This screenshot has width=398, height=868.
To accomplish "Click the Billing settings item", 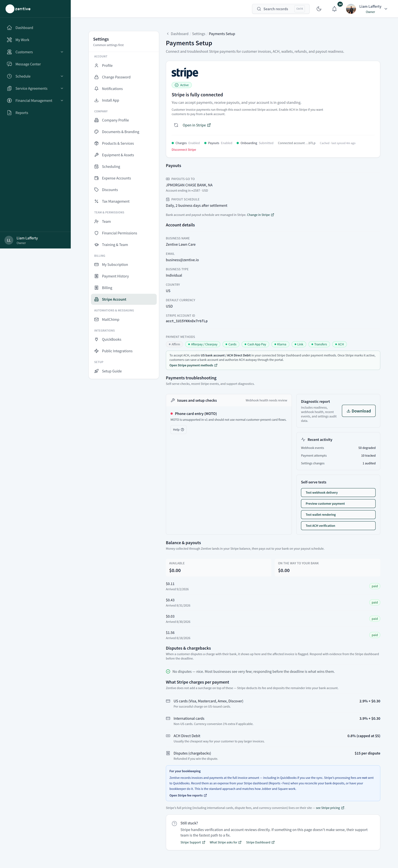I will (124, 288).
